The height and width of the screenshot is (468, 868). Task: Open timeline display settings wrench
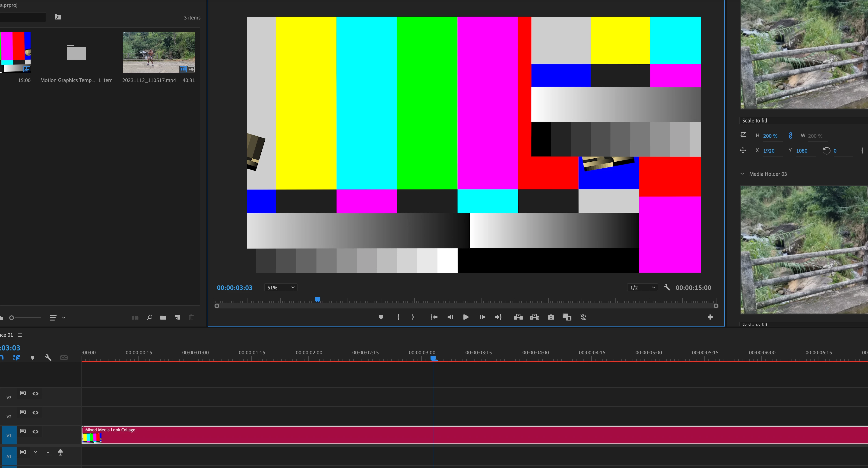point(48,358)
